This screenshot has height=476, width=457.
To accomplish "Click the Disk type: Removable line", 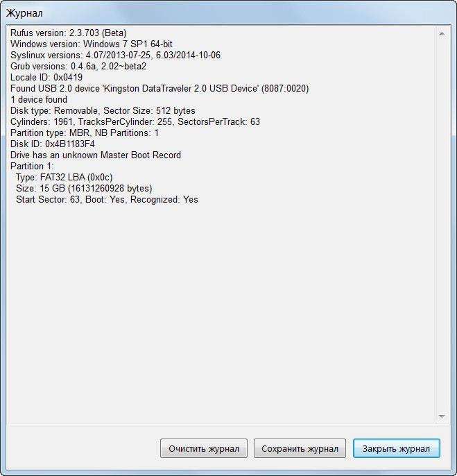I will (x=103, y=110).
